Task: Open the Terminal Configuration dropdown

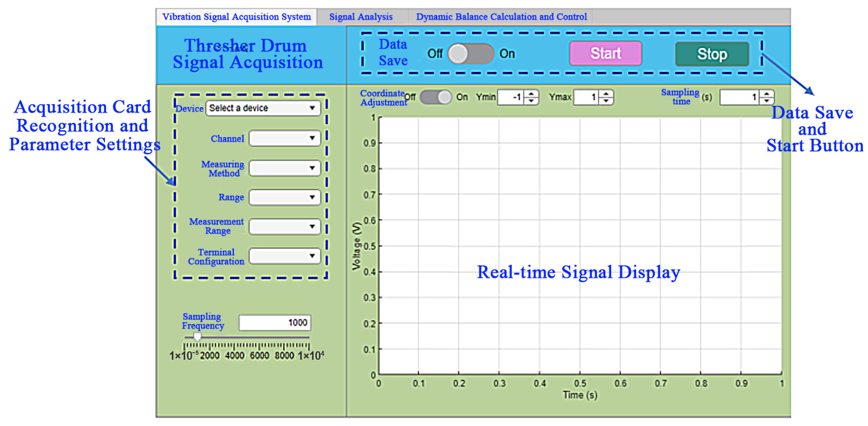Action: (285, 256)
